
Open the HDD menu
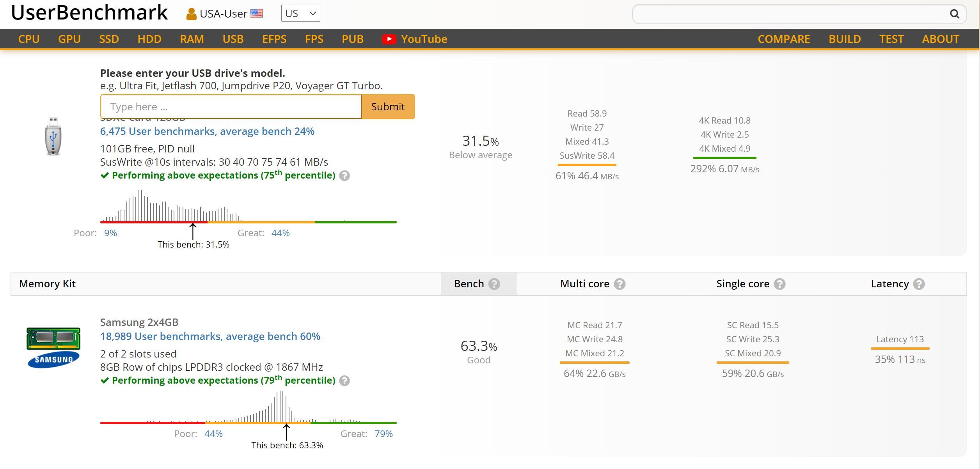pos(149,39)
